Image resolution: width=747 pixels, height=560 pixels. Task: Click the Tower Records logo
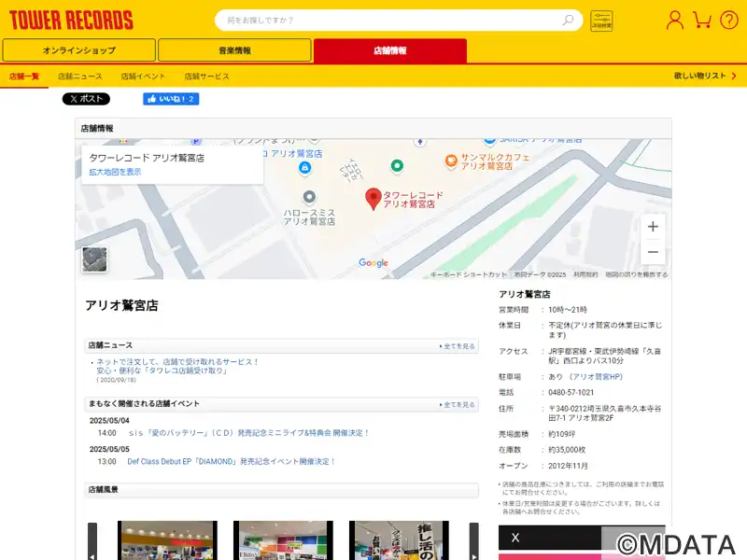pyautogui.click(x=71, y=20)
